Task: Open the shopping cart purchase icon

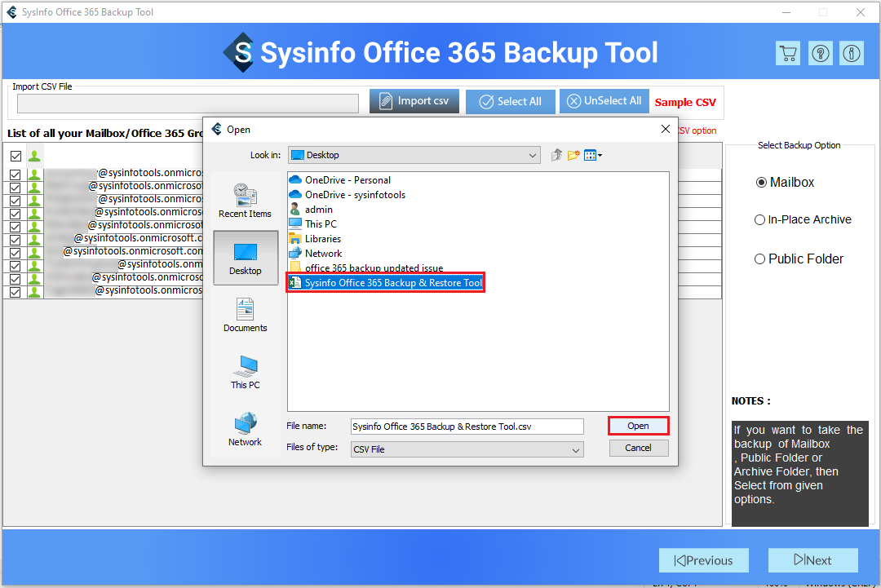Action: point(788,53)
